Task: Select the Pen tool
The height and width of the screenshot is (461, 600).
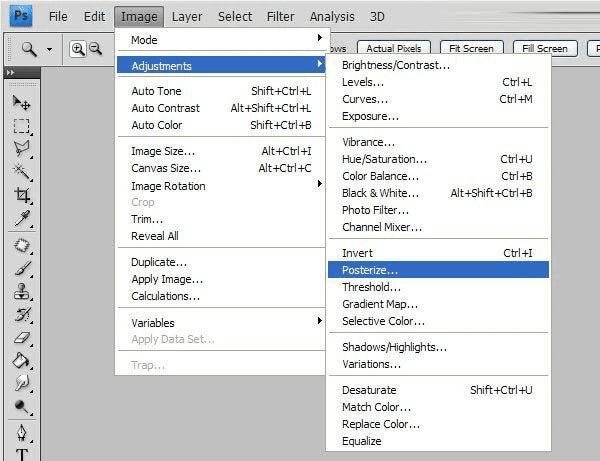Action: (x=22, y=433)
